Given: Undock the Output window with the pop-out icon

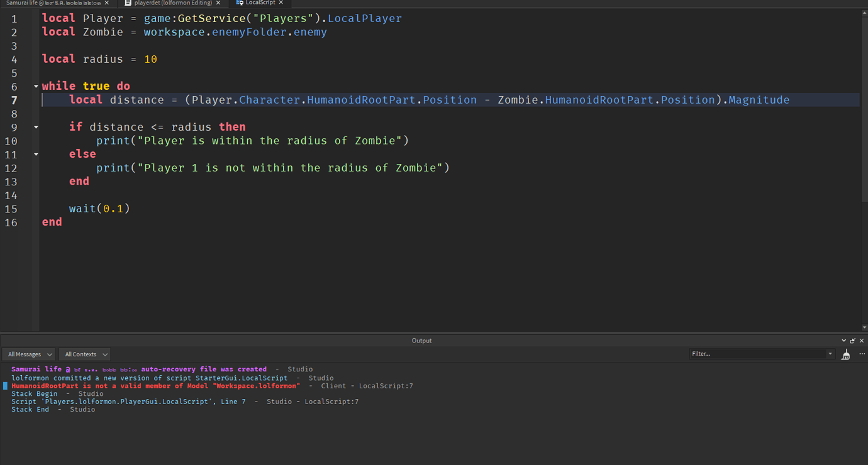Looking at the screenshot, I should 852,340.
